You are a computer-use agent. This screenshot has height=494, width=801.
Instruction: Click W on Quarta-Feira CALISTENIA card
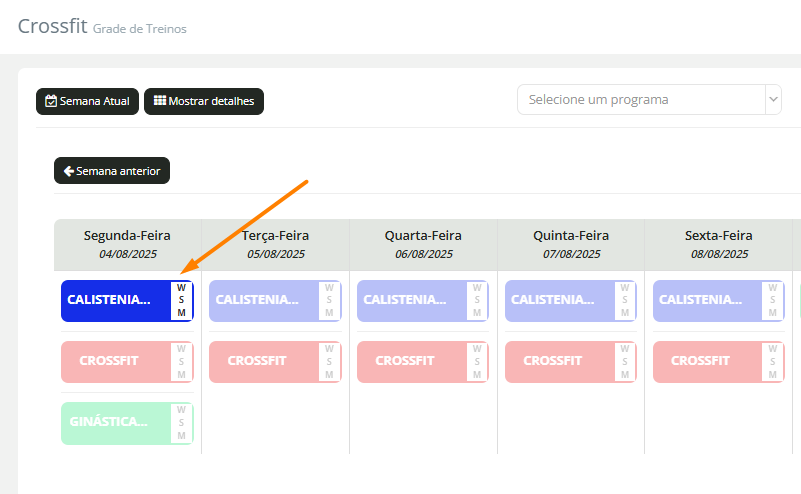click(x=477, y=288)
